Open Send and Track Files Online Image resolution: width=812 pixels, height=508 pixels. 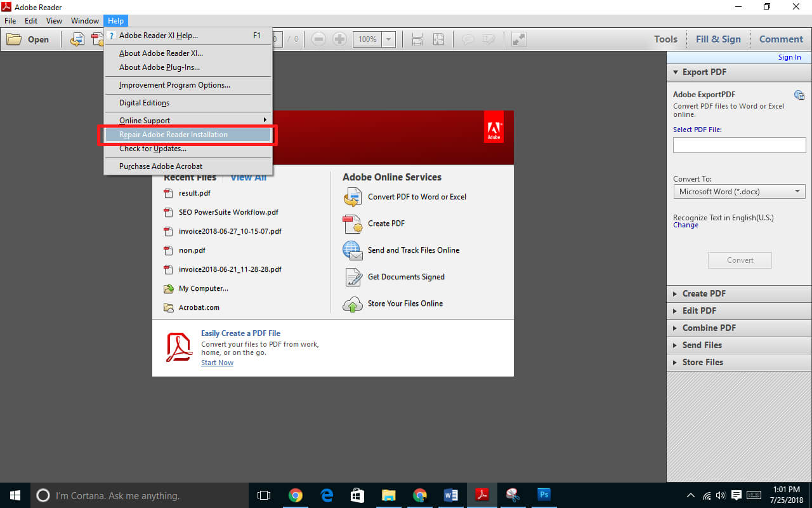coord(401,250)
